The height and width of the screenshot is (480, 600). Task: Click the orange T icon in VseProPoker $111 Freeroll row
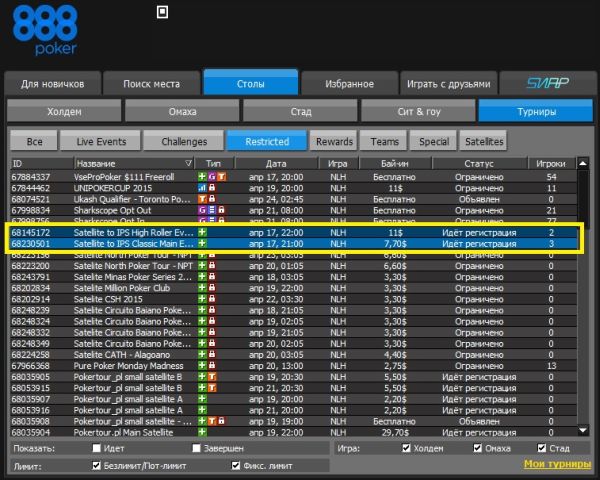coord(222,177)
